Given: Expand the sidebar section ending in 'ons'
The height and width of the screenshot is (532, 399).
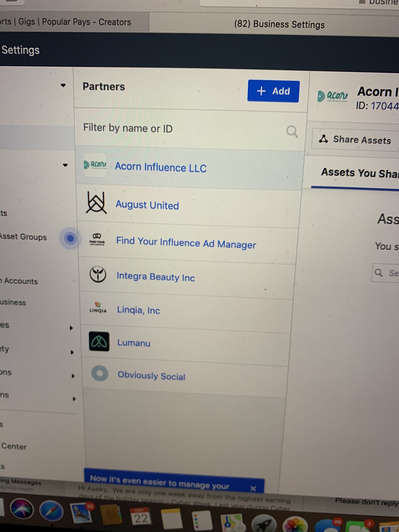Looking at the screenshot, I should click(x=73, y=376).
